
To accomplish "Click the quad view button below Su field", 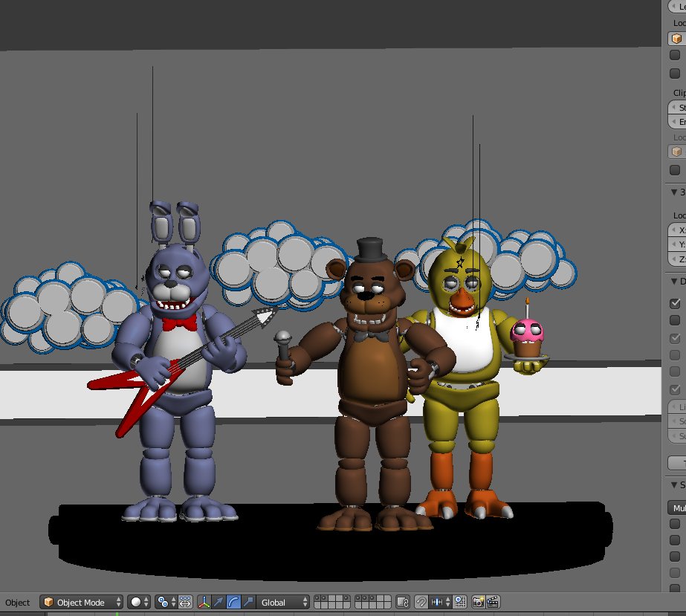I will point(677,463).
